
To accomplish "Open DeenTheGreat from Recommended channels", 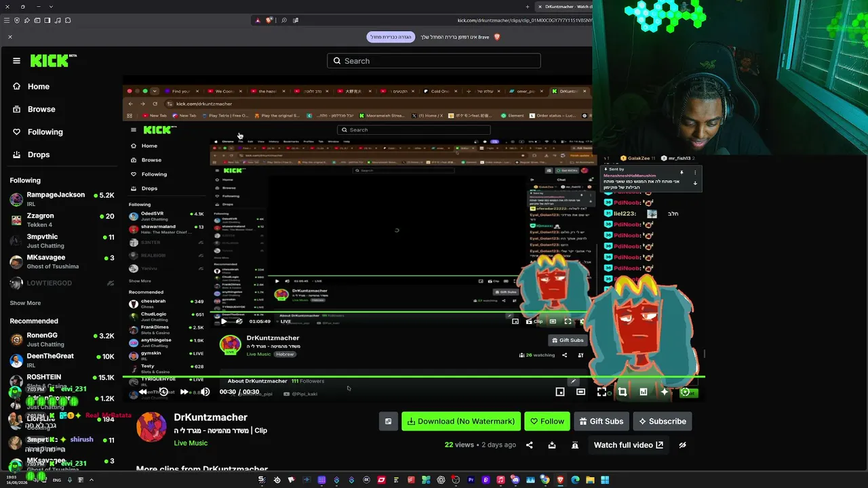I will [61, 360].
